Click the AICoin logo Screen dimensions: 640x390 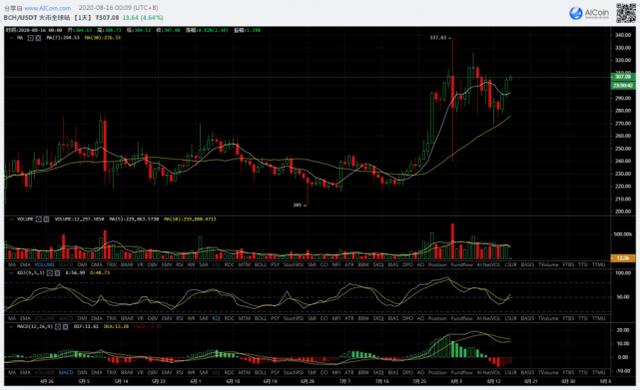589,13
